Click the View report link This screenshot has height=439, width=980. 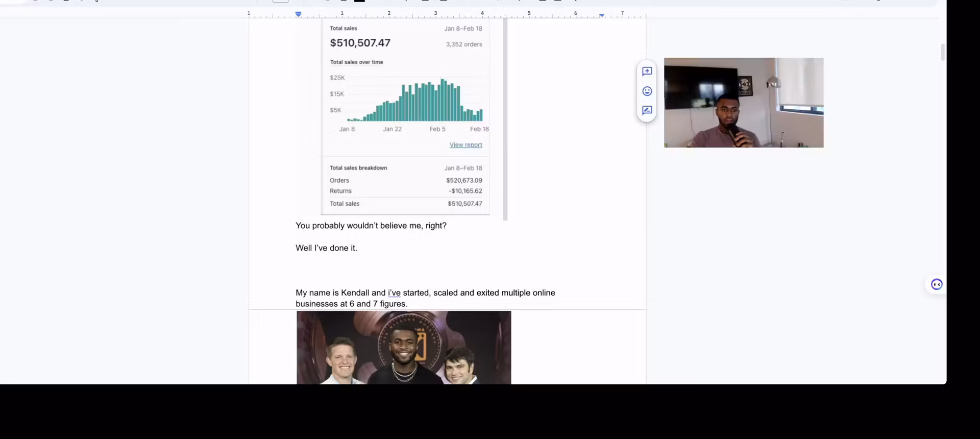point(465,145)
